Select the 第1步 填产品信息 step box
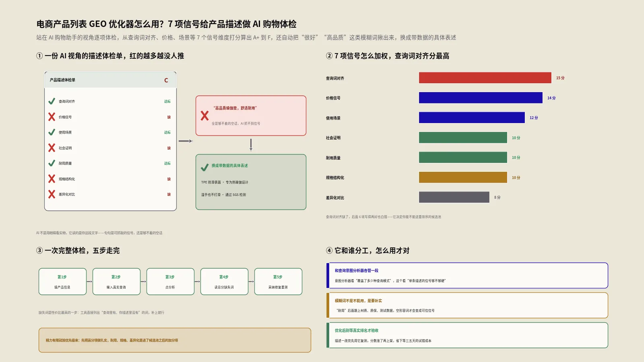Viewport: 644px width, 362px height. (62, 282)
